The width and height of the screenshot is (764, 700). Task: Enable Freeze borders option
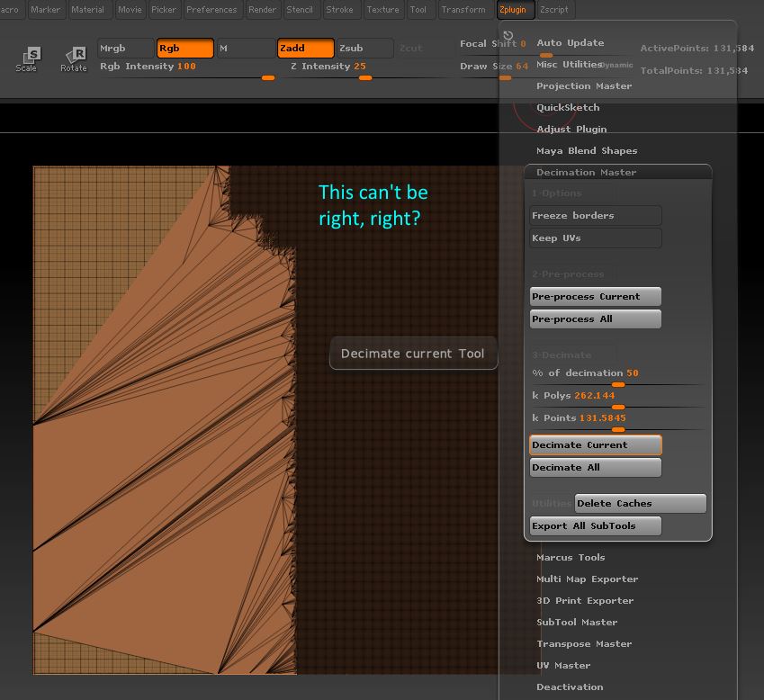[596, 215]
